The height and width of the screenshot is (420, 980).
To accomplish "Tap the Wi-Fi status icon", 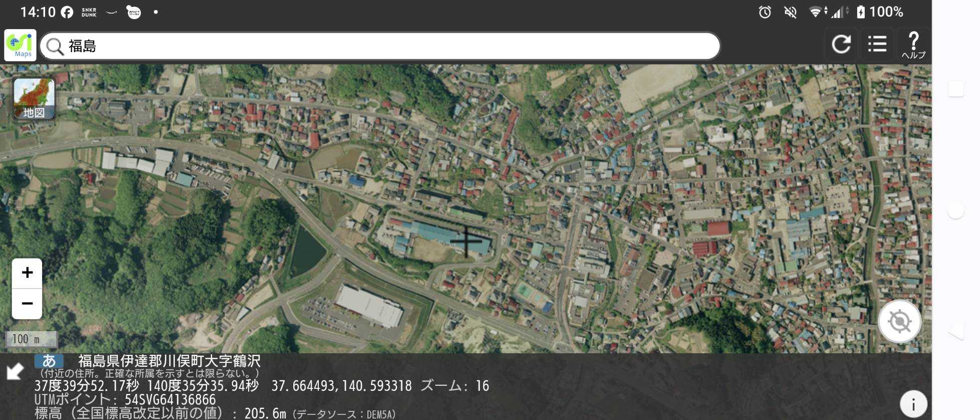I will 816,12.
